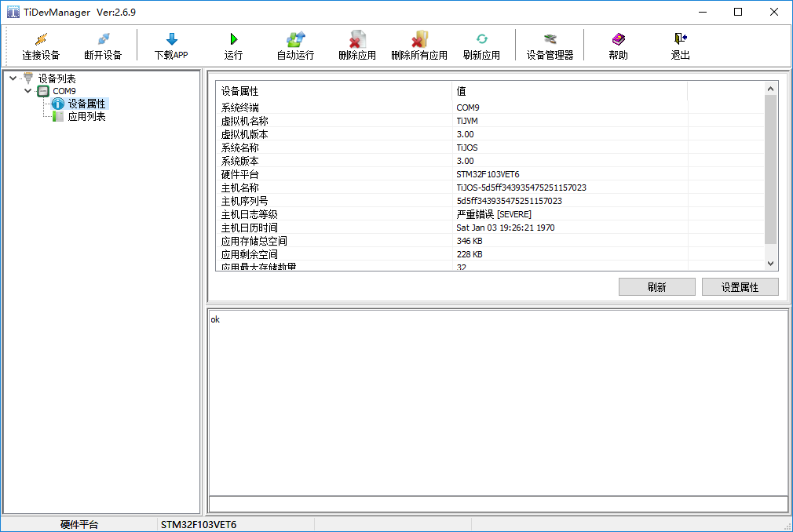Select 应用列表 in the device tree
The width and height of the screenshot is (793, 532).
(x=86, y=117)
